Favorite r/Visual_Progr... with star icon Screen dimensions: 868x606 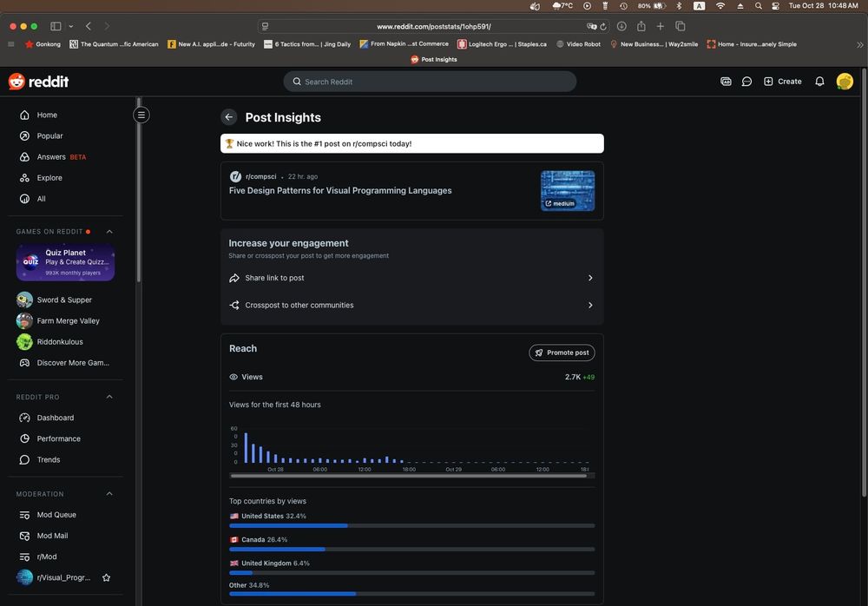tap(107, 577)
